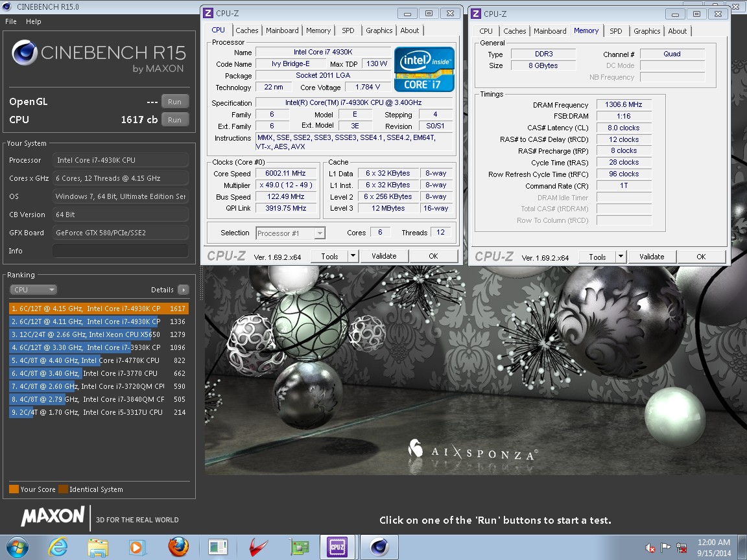Screen dimensions: 747x560
Task: Open Windows Media Player taskbar icon
Action: click(x=137, y=547)
